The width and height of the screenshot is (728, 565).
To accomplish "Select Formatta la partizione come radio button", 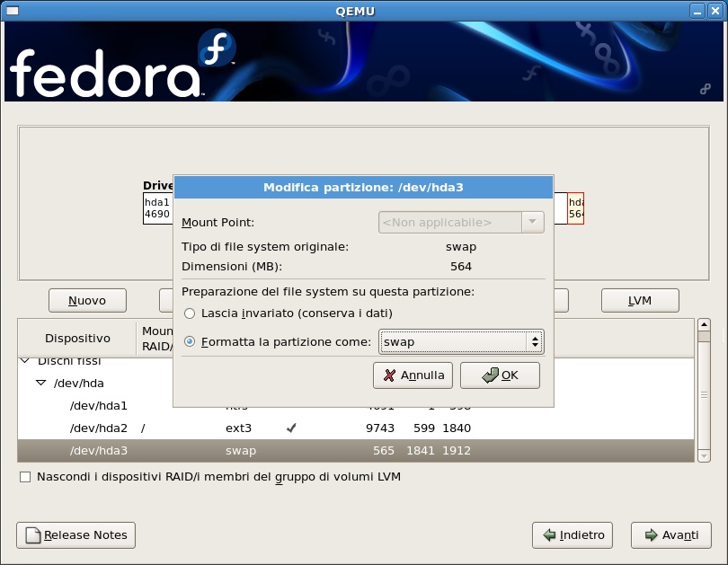I will point(190,342).
